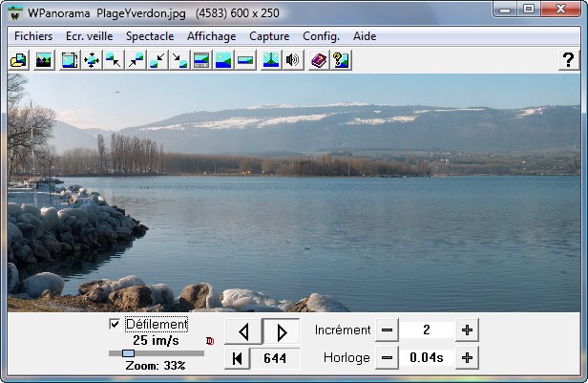The height and width of the screenshot is (383, 588).
Task: Increase the Horloge interval
Action: [x=467, y=358]
